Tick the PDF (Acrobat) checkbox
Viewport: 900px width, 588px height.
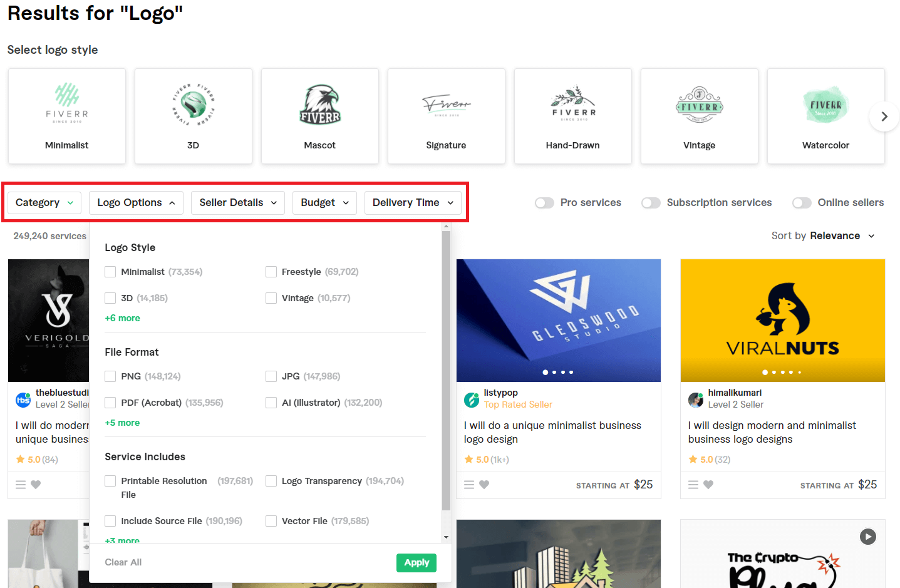click(110, 403)
